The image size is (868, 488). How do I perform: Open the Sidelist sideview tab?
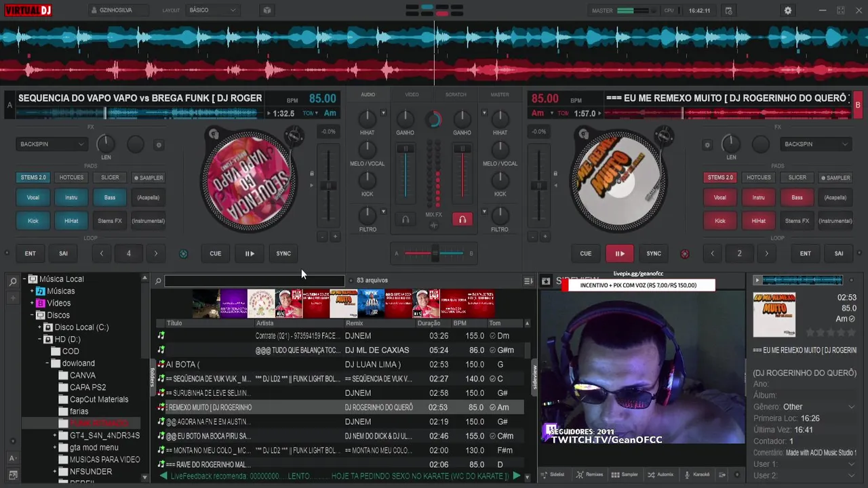(553, 474)
